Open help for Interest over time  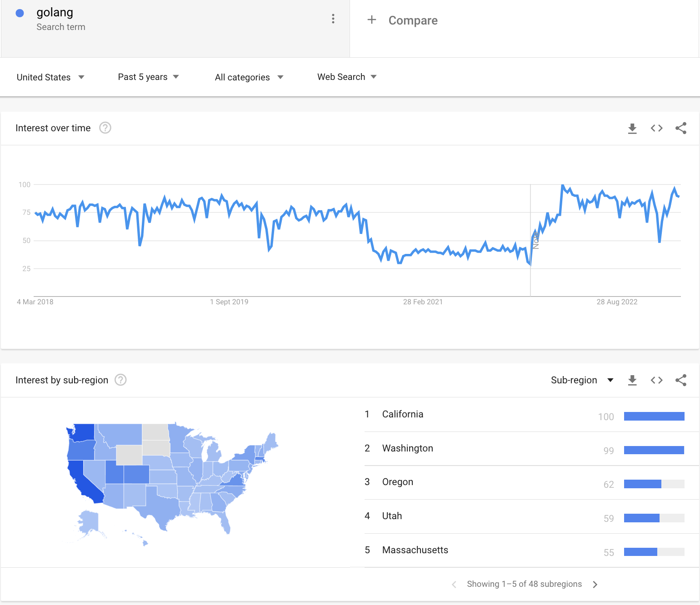105,128
